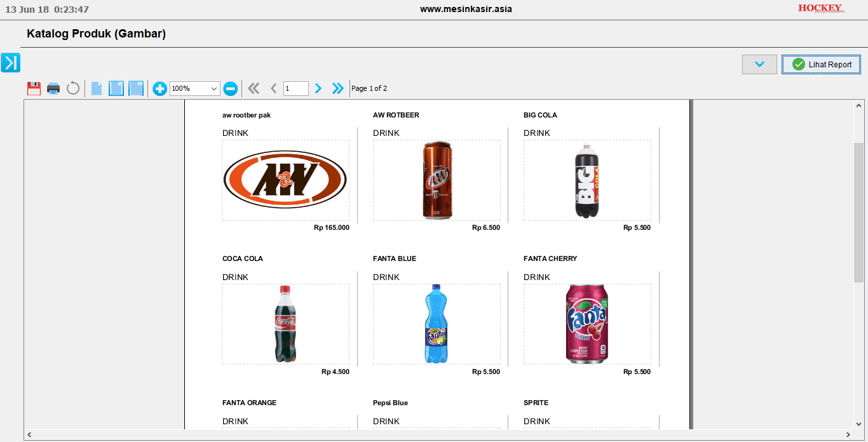Click the www.mesinkasir.asia header text
The width and height of the screenshot is (868, 442).
466,9
